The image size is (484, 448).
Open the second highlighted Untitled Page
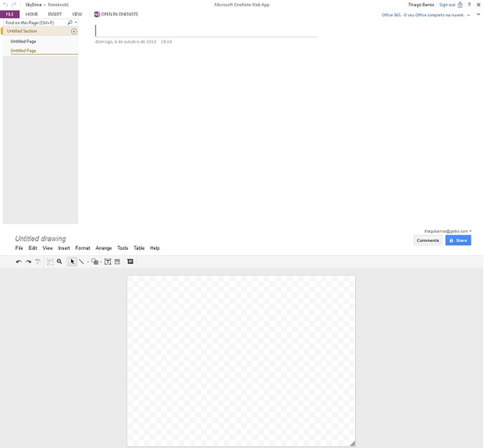point(23,51)
